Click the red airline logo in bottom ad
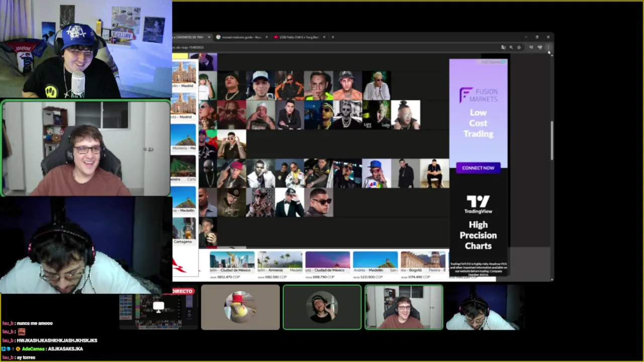Viewport: 644px width, 362px height. [x=180, y=264]
